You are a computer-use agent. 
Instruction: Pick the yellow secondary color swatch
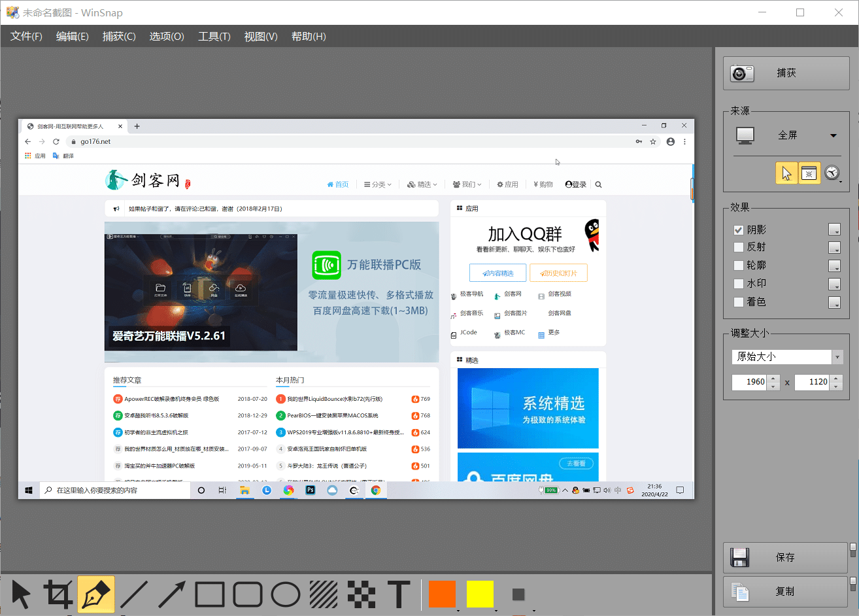480,594
